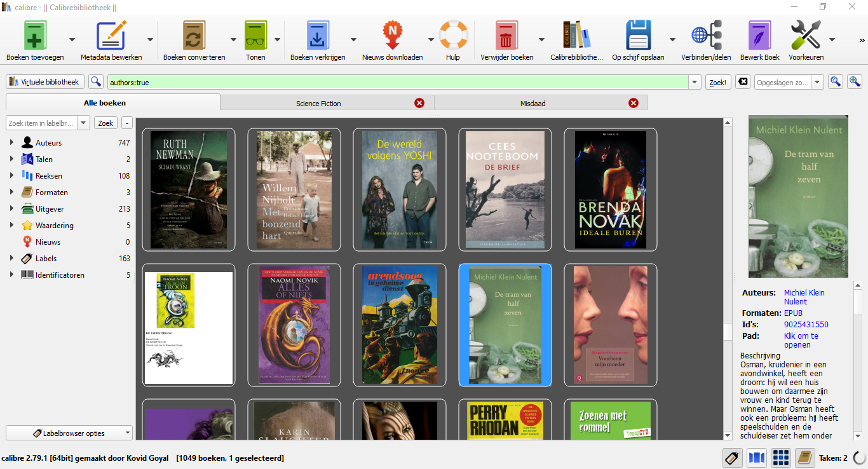The height and width of the screenshot is (469, 868).
Task: Toggle book details panel in status bar
Action: point(805,458)
